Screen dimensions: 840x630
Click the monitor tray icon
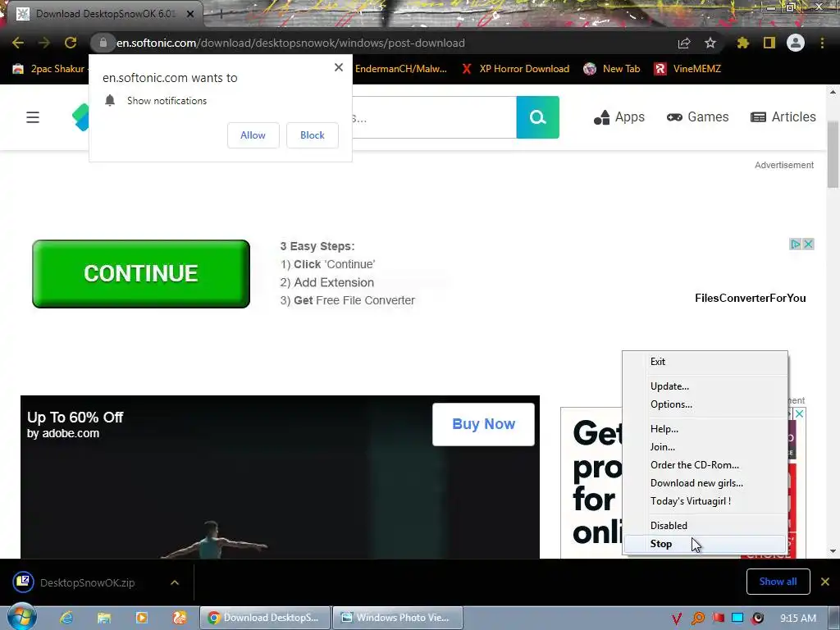pos(737,619)
